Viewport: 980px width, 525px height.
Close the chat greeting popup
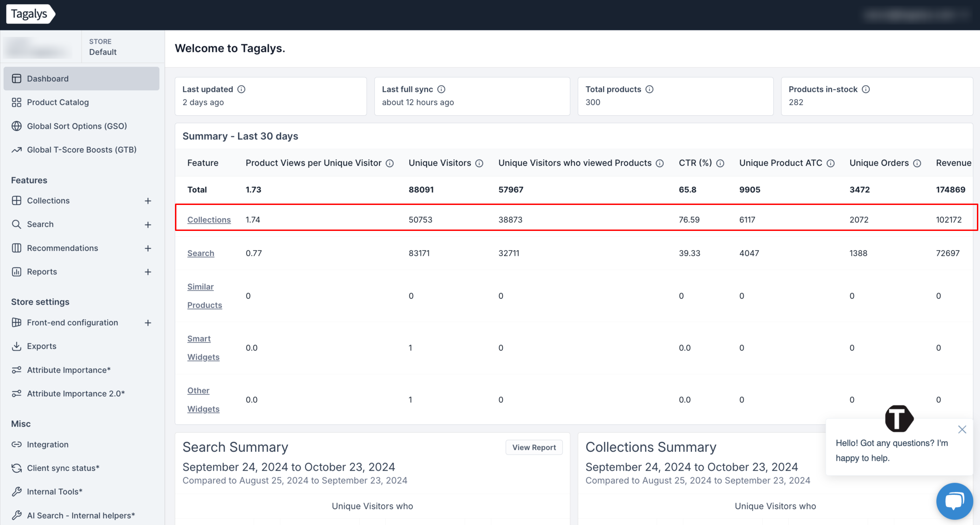point(962,430)
